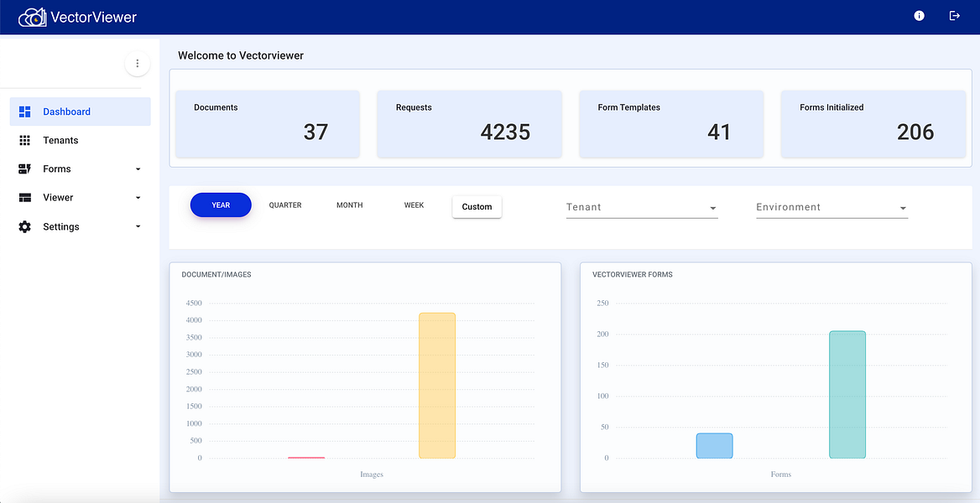
Task: Click the Form Templates count card
Action: (671, 124)
